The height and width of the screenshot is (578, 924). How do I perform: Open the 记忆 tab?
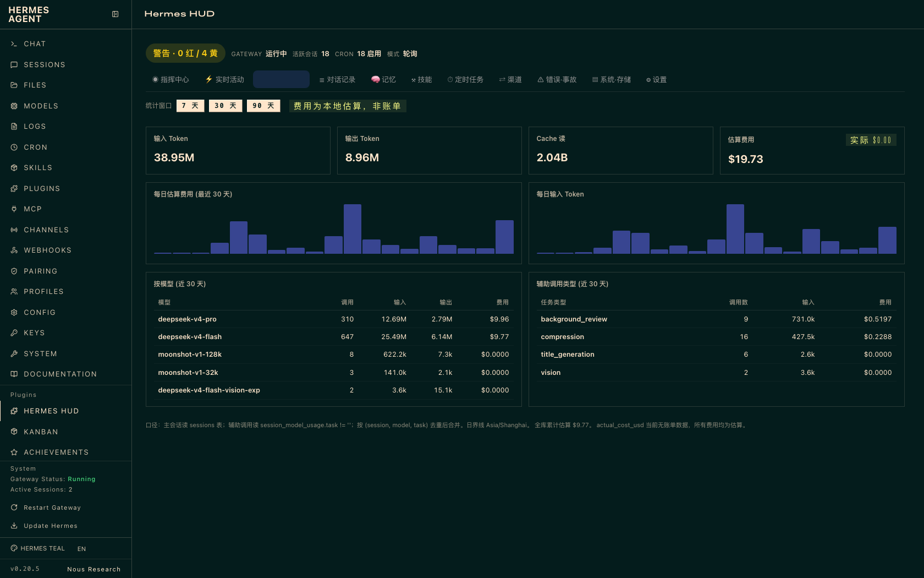pos(383,80)
